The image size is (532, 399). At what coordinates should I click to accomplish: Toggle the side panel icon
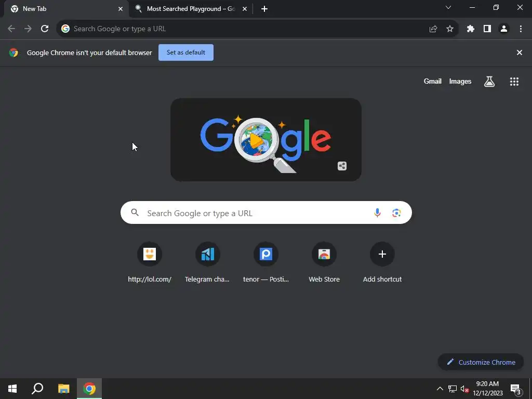pyautogui.click(x=487, y=29)
